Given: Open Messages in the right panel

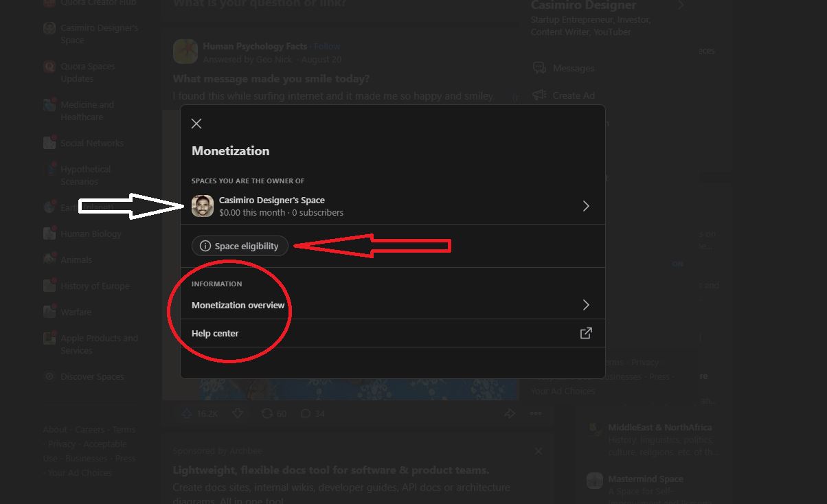Looking at the screenshot, I should tap(574, 68).
